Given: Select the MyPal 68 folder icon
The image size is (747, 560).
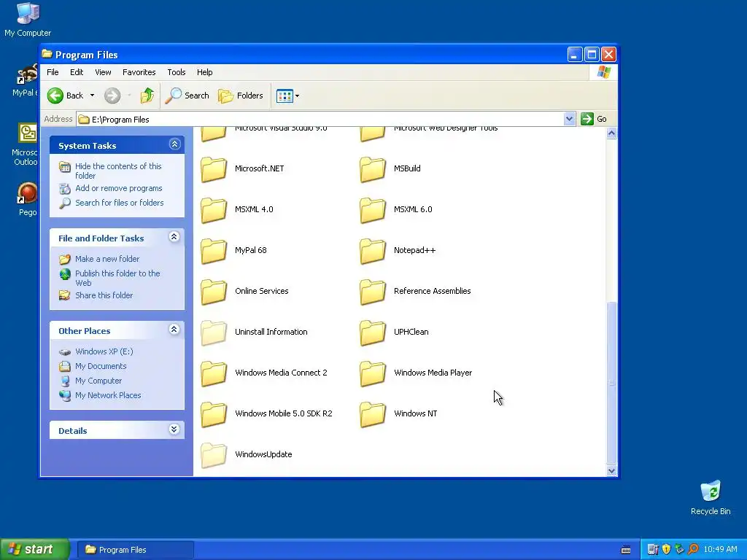Looking at the screenshot, I should tap(214, 251).
